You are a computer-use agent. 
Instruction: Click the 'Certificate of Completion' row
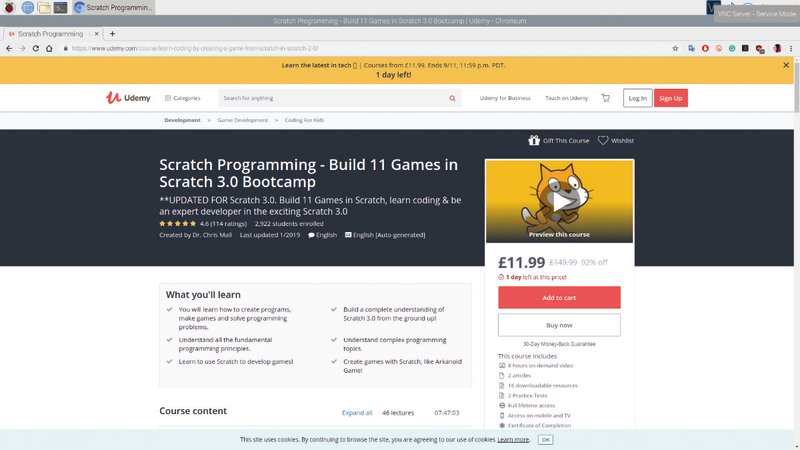tap(535, 425)
